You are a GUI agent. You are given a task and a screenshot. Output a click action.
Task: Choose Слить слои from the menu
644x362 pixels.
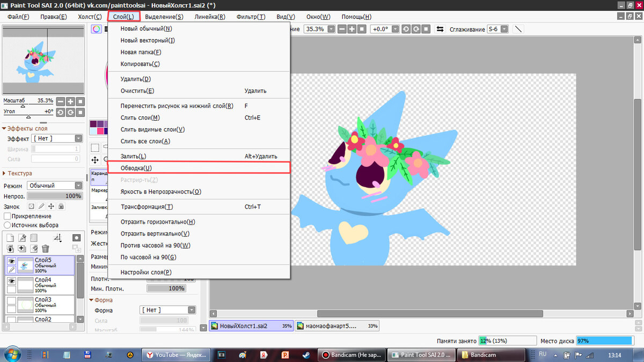coord(199,117)
